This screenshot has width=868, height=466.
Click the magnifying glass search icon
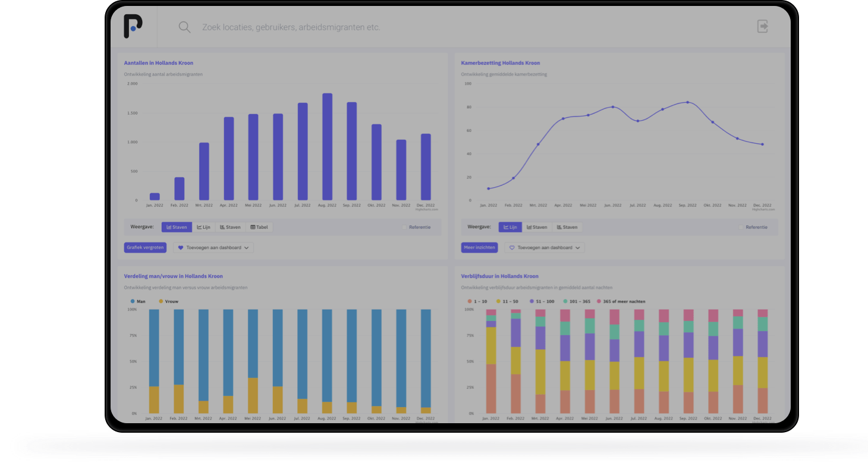[x=184, y=27]
